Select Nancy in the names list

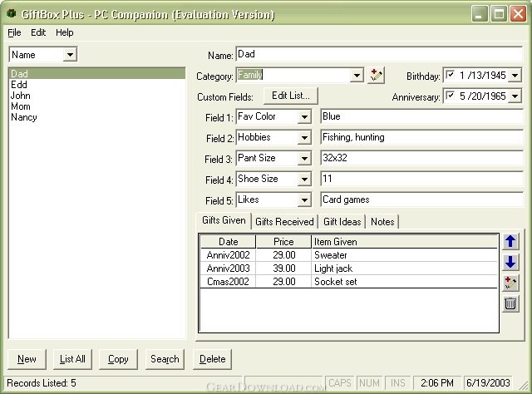[24, 117]
